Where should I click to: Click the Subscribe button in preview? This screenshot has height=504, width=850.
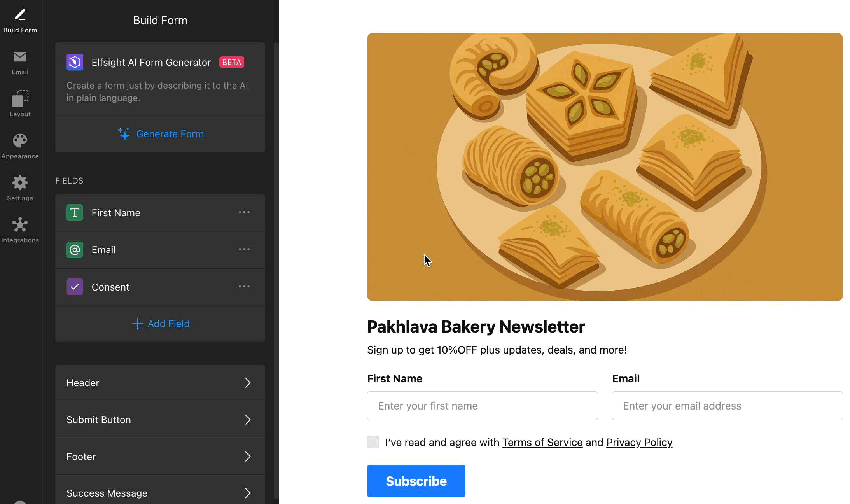point(416,481)
